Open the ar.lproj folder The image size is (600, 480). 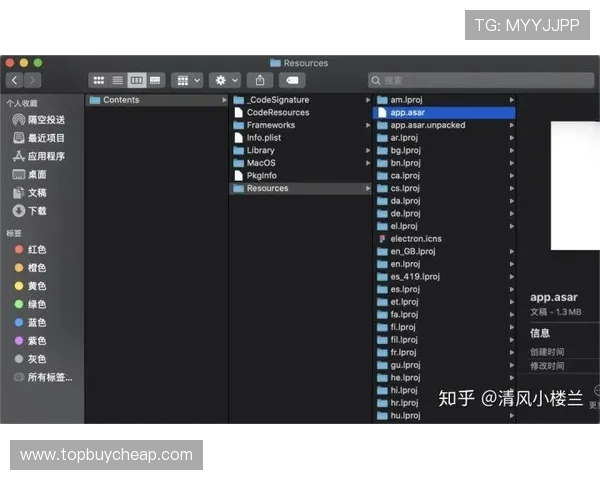point(444,138)
